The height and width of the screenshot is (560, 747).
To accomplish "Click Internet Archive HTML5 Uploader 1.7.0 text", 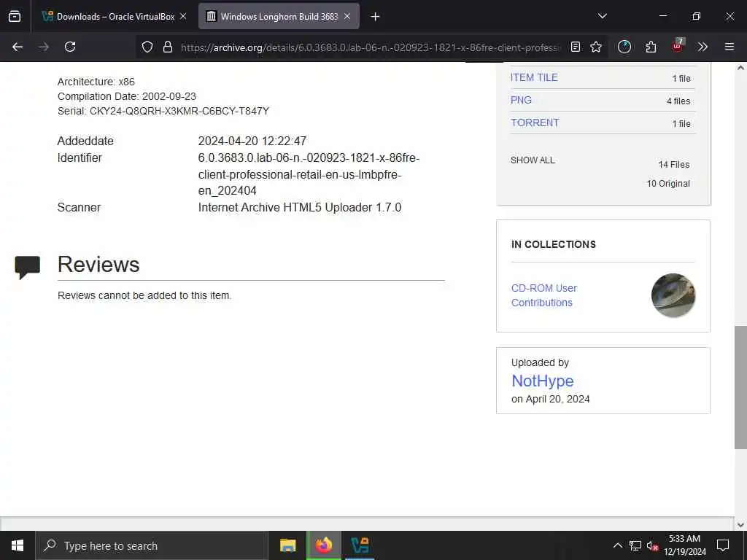I will pos(300,208).
